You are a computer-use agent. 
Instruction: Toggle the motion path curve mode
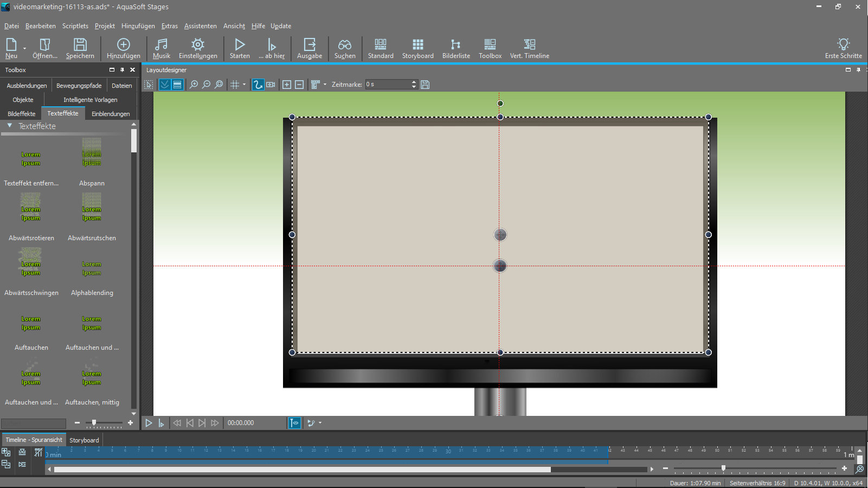coord(258,85)
